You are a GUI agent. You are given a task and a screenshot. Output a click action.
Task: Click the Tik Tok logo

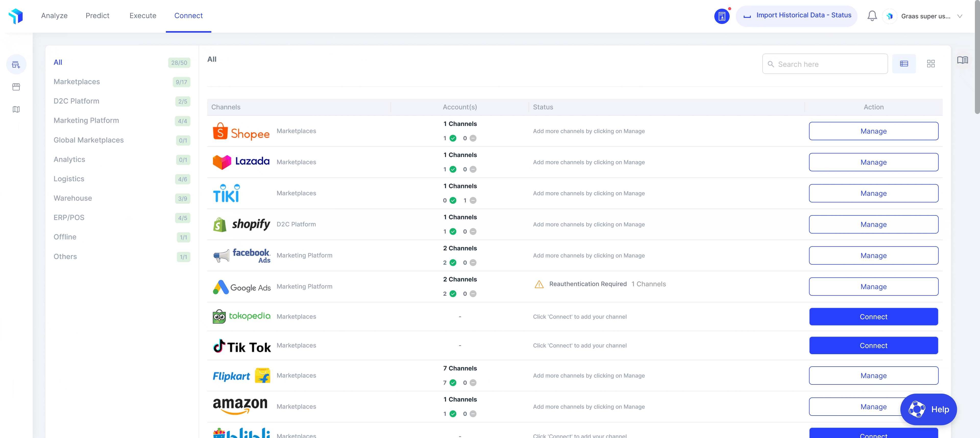pyautogui.click(x=242, y=346)
